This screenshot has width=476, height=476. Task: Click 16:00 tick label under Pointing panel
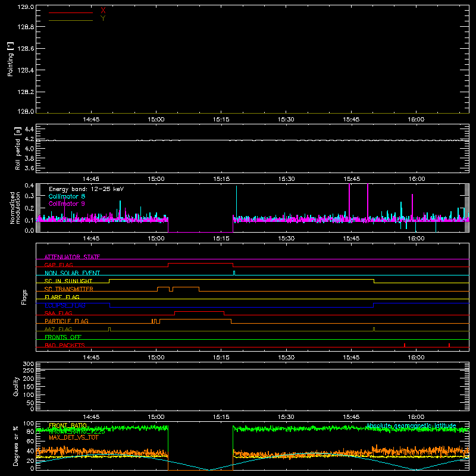416,120
